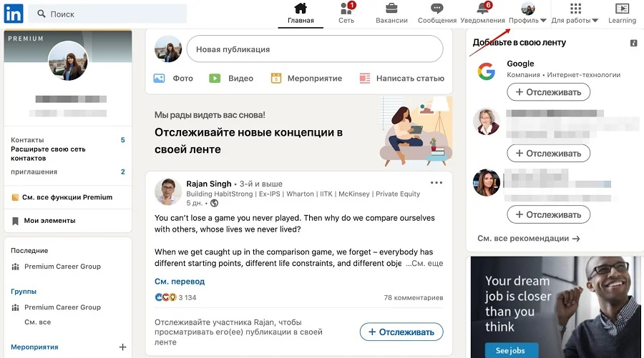Open См. все рекомендации link
The height and width of the screenshot is (358, 644).
click(x=528, y=238)
